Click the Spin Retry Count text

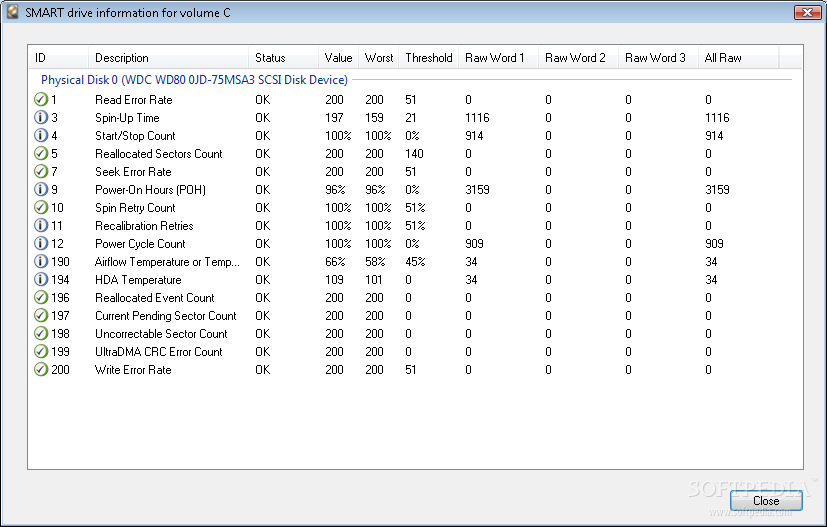(x=135, y=208)
